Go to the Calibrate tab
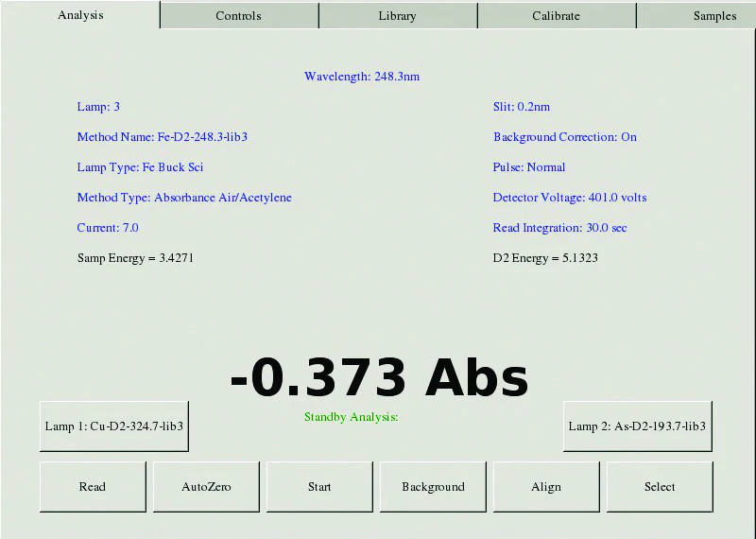The height and width of the screenshot is (539, 756). pos(557,15)
